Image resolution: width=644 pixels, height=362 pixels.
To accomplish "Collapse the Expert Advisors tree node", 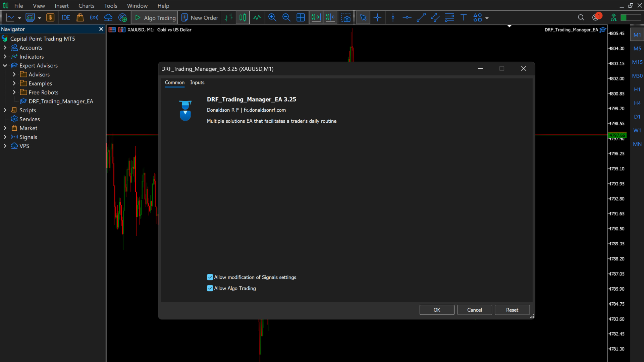I will (5, 65).
